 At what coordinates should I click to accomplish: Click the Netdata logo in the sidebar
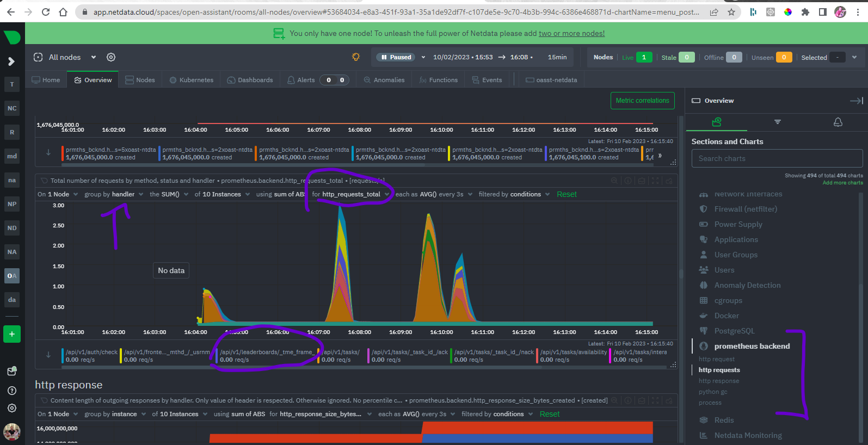tap(12, 38)
